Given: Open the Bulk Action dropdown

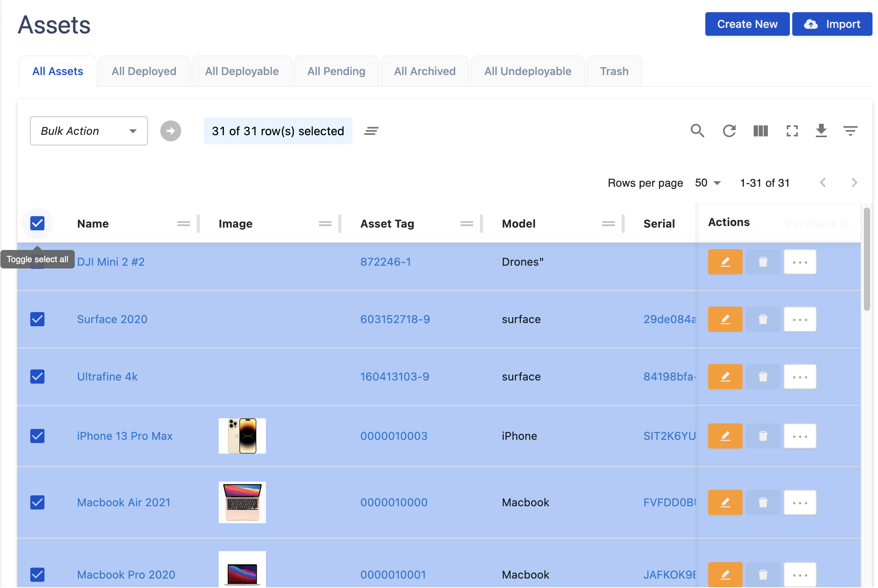Looking at the screenshot, I should coord(89,131).
